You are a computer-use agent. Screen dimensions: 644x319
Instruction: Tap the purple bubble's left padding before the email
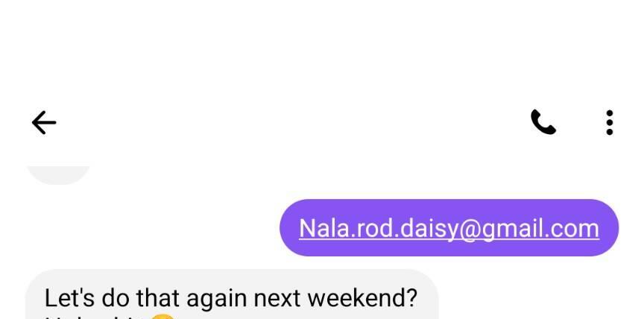(x=289, y=228)
